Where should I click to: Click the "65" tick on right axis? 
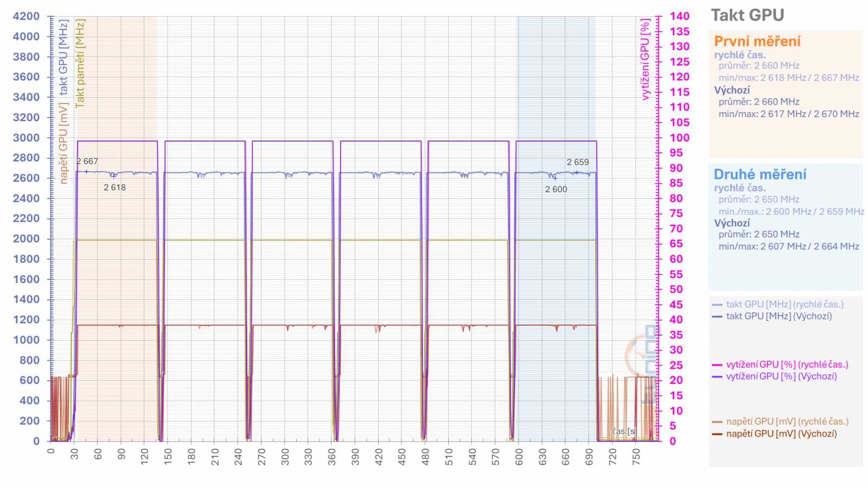676,244
